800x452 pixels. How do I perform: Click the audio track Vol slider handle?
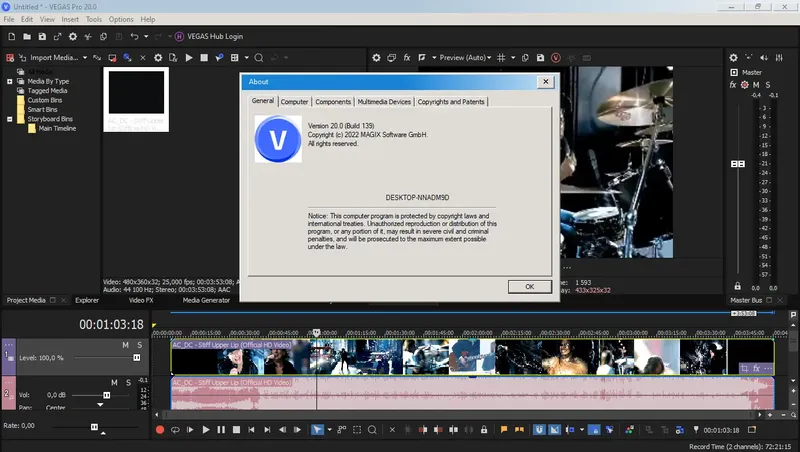[x=107, y=395]
